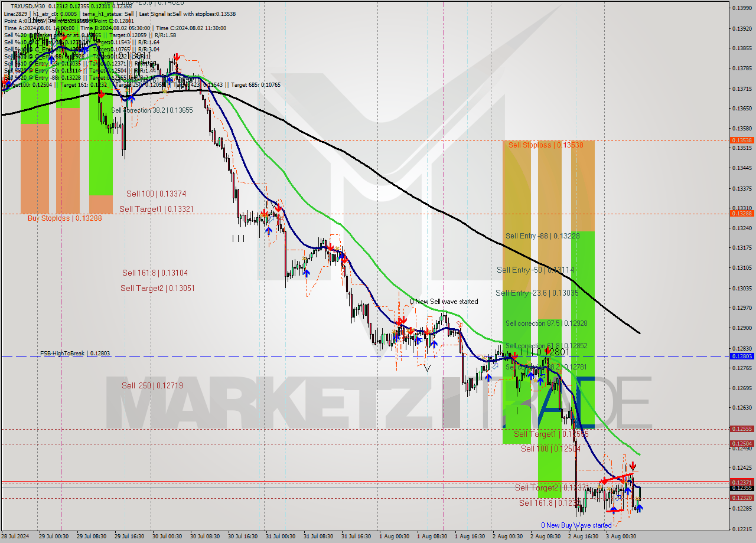Viewport: 756px width, 543px height.
Task: Click the '31 Jul 00:30' time axis label
Action: tap(282, 537)
